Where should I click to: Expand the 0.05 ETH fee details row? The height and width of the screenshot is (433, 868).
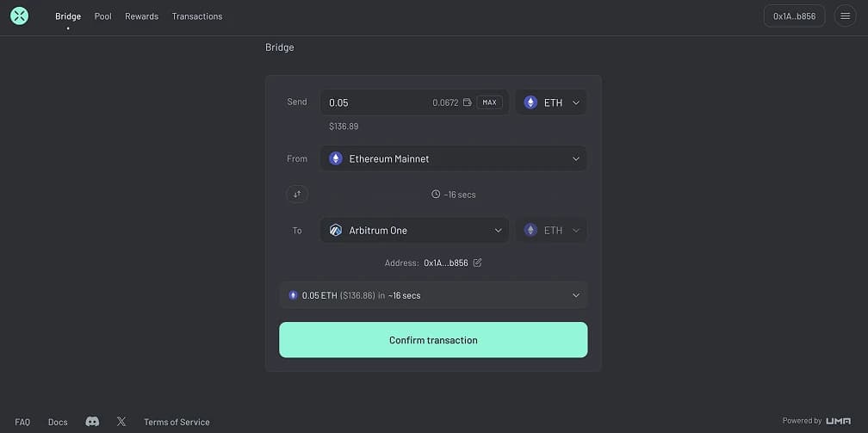433,295
